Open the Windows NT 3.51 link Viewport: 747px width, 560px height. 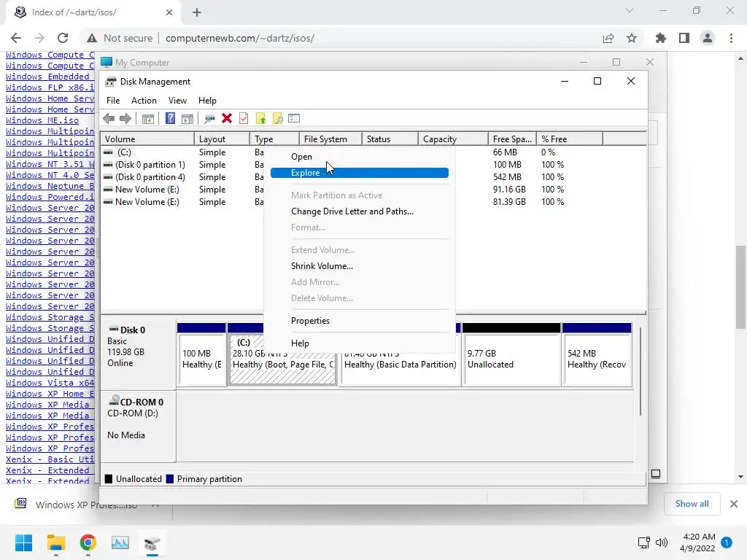50,164
